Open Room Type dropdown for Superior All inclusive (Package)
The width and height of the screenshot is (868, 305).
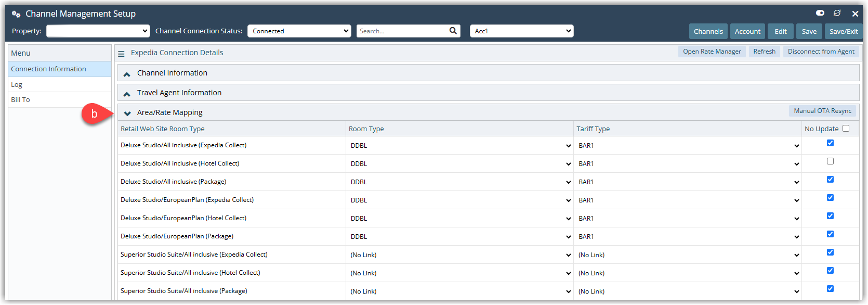pos(461,291)
